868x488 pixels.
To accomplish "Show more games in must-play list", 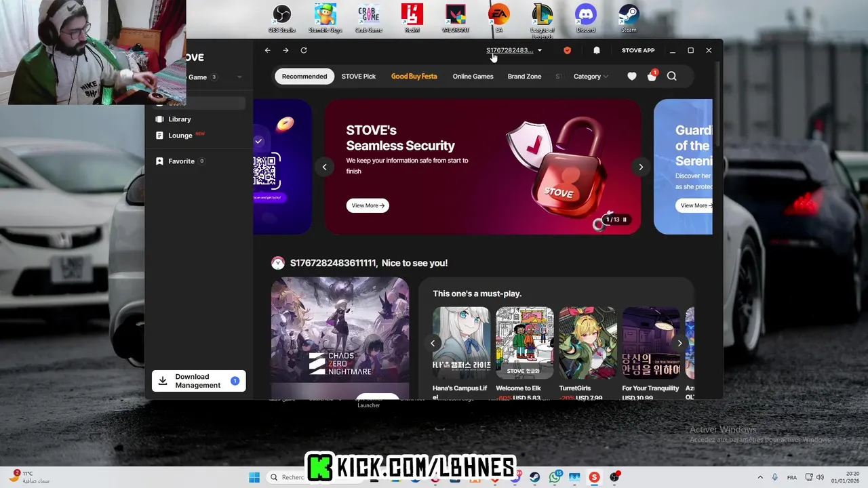I will 679,343.
